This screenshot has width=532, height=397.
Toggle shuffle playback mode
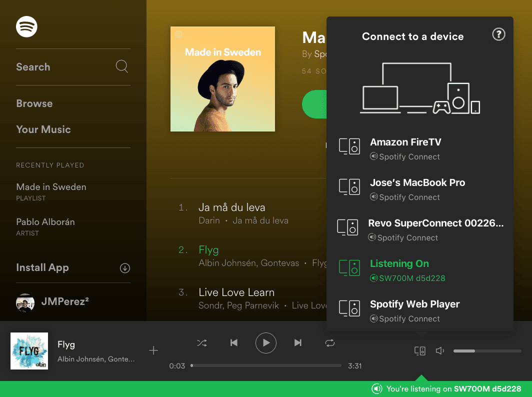pyautogui.click(x=202, y=343)
